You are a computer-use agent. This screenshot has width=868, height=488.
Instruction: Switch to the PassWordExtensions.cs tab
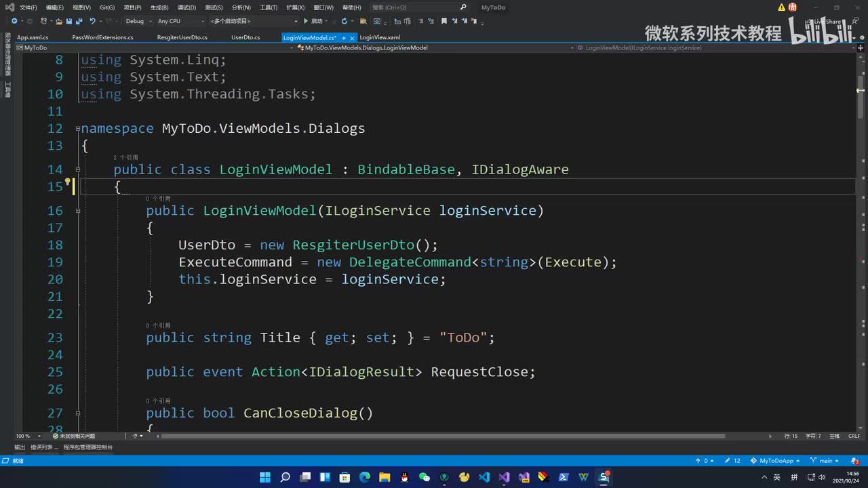[x=102, y=37]
